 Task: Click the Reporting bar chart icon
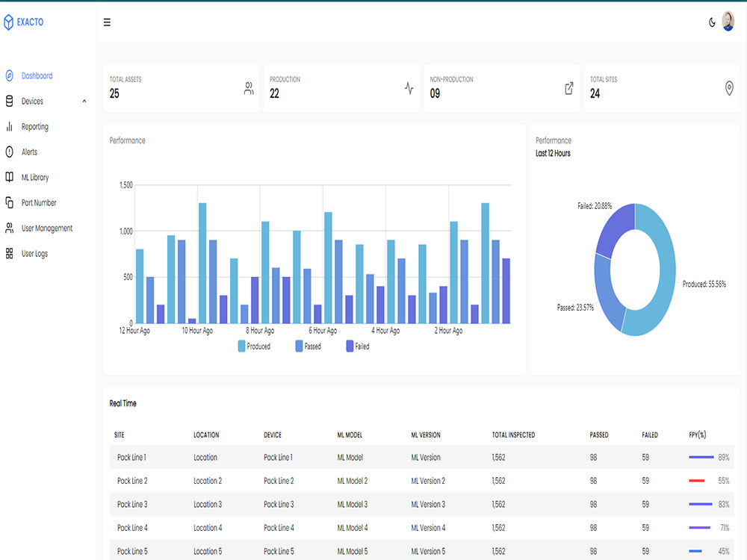point(9,127)
